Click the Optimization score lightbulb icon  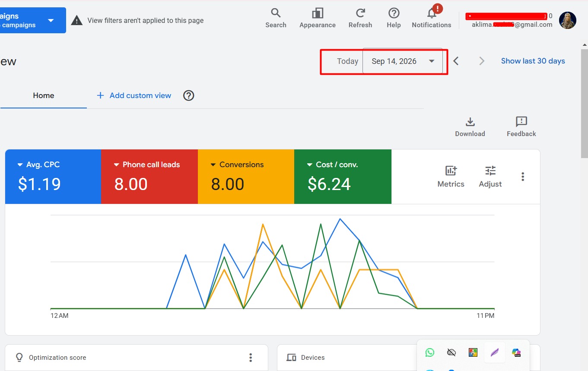pos(19,357)
